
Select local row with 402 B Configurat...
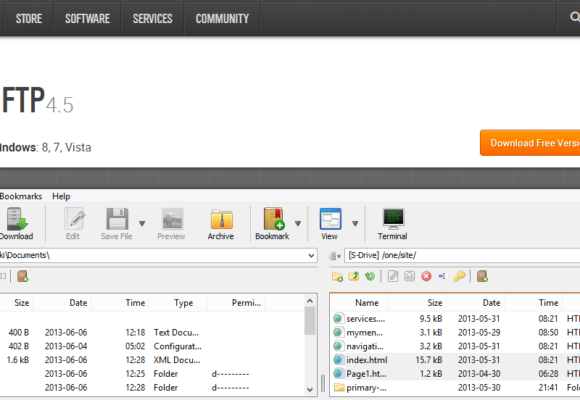point(152,346)
